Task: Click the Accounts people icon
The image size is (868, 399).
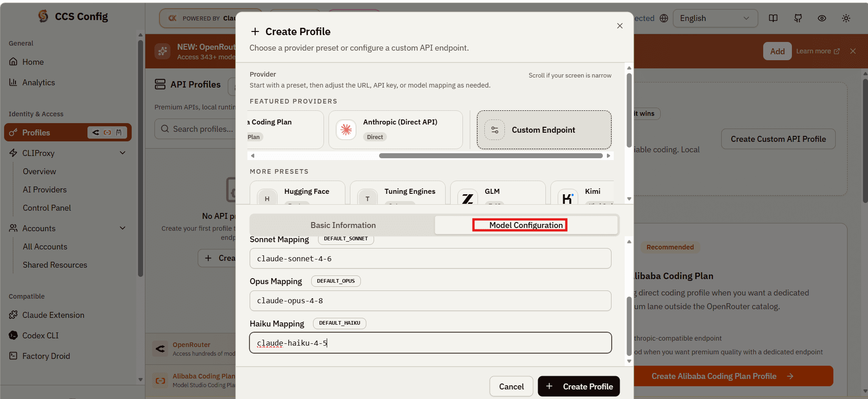Action: tap(13, 228)
